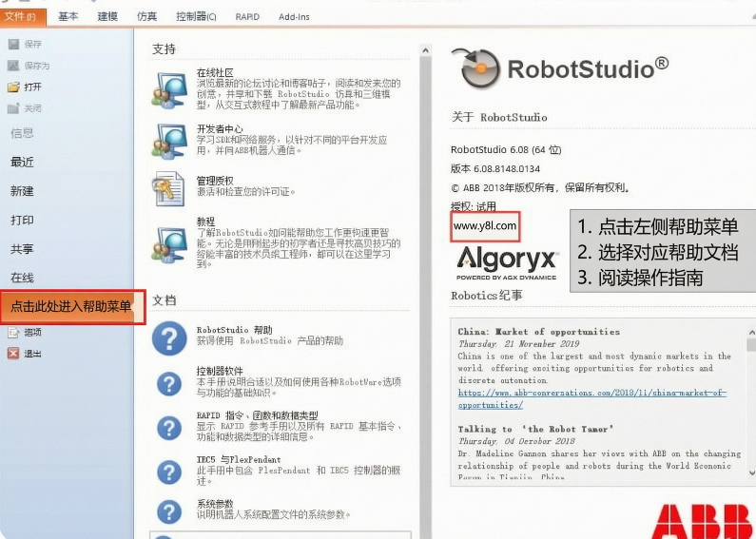
Task: Click the 保存为 save-as icon
Action: click(x=13, y=66)
